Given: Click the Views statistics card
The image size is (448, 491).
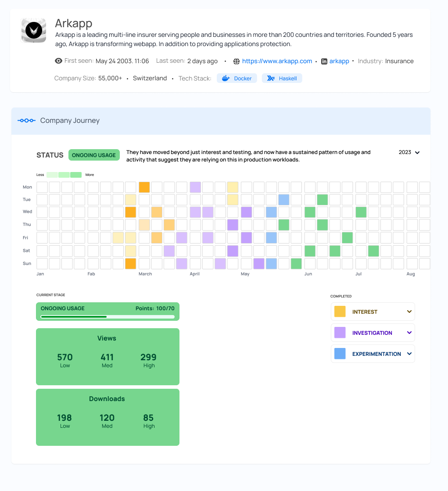Looking at the screenshot, I should (108, 356).
